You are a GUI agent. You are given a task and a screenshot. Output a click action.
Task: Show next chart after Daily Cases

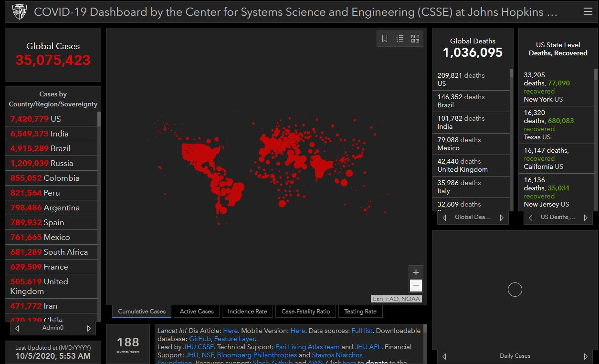click(x=586, y=356)
